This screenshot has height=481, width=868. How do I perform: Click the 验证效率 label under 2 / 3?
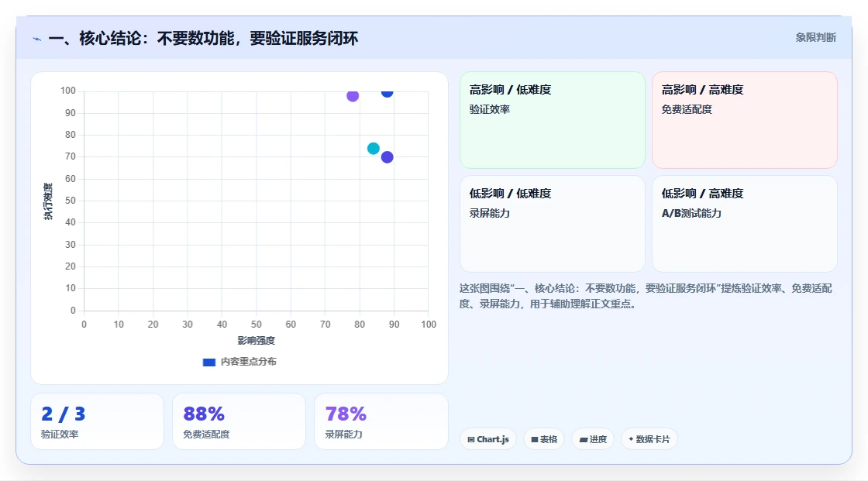click(60, 435)
